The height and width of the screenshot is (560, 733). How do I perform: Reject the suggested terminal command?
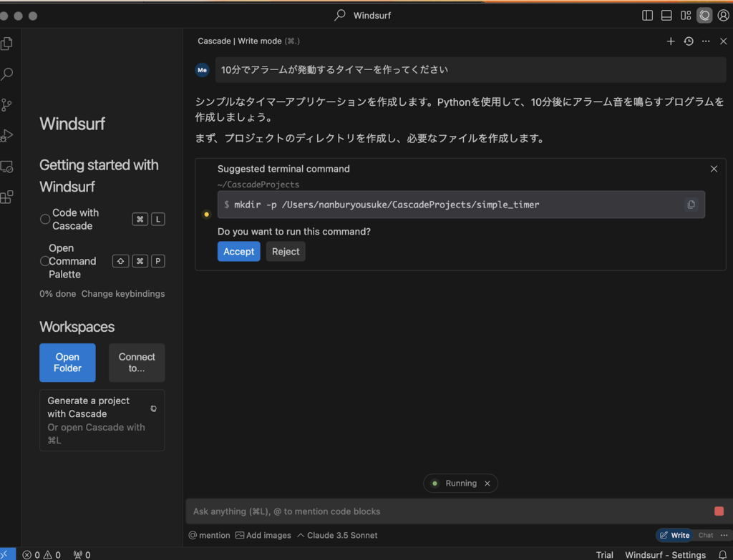pyautogui.click(x=286, y=251)
